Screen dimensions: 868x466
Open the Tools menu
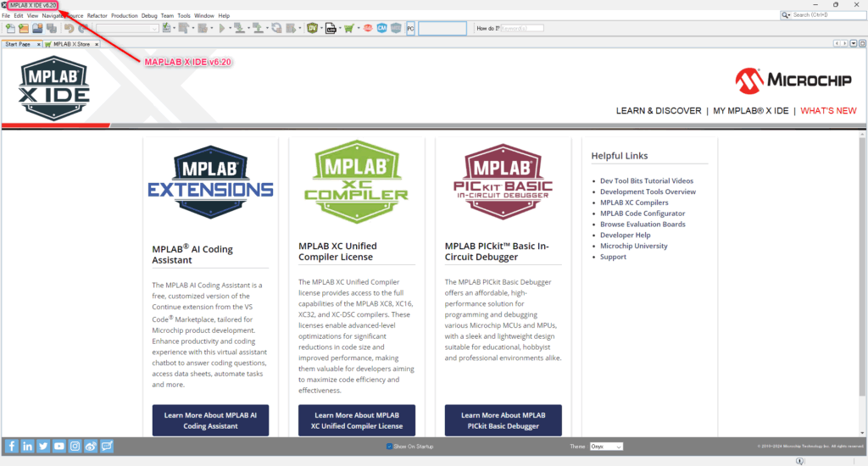point(184,15)
